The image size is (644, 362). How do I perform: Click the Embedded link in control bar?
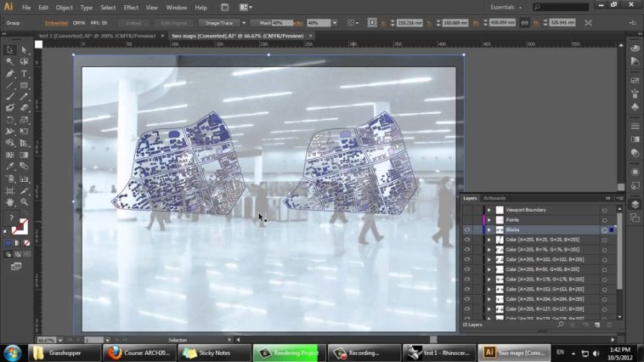tap(57, 23)
